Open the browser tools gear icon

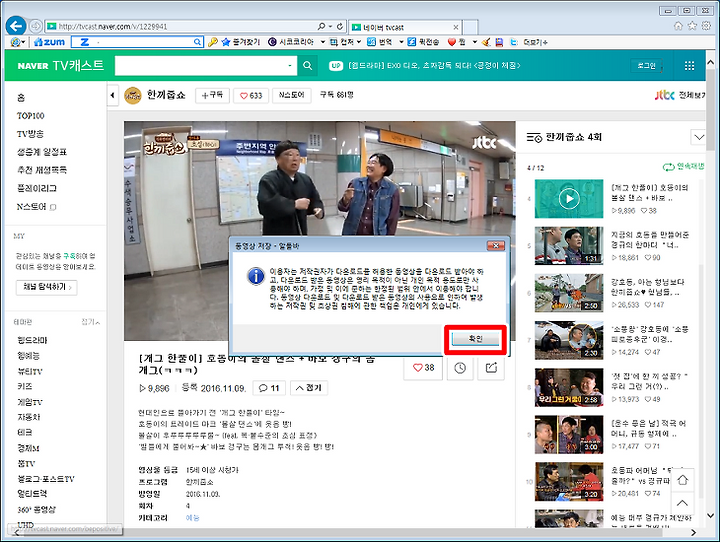point(706,26)
